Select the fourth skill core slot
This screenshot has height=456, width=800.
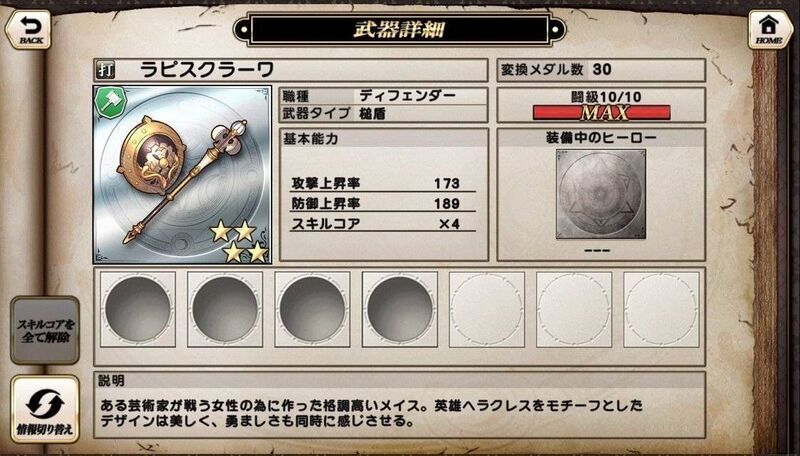(399, 309)
